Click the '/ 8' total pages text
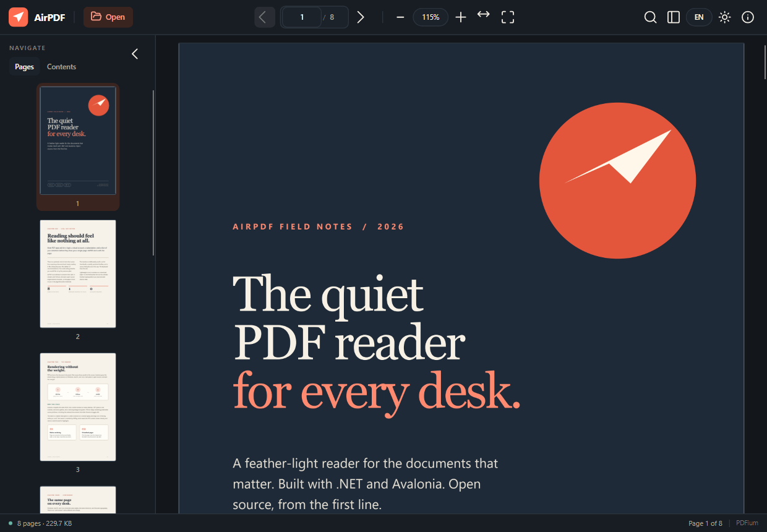Screen dimensions: 767x532 click(328, 17)
